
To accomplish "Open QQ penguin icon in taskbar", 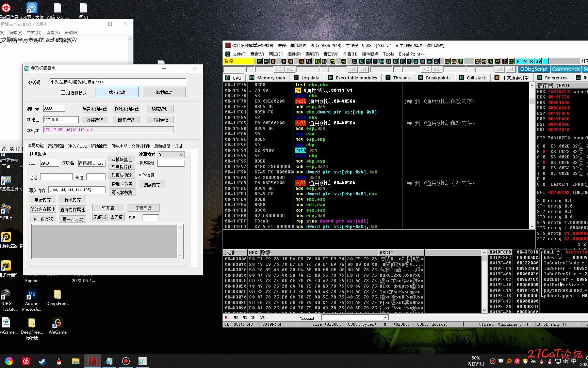I will [x=59, y=361].
